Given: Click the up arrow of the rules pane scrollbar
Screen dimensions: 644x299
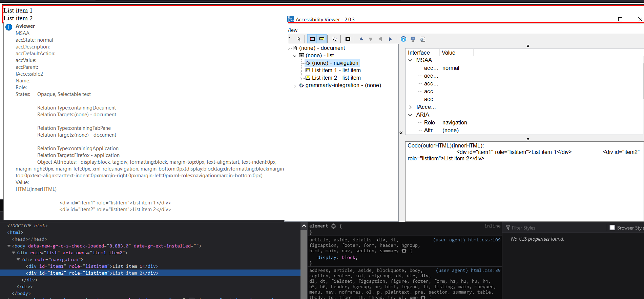Looking at the screenshot, I should point(304,226).
